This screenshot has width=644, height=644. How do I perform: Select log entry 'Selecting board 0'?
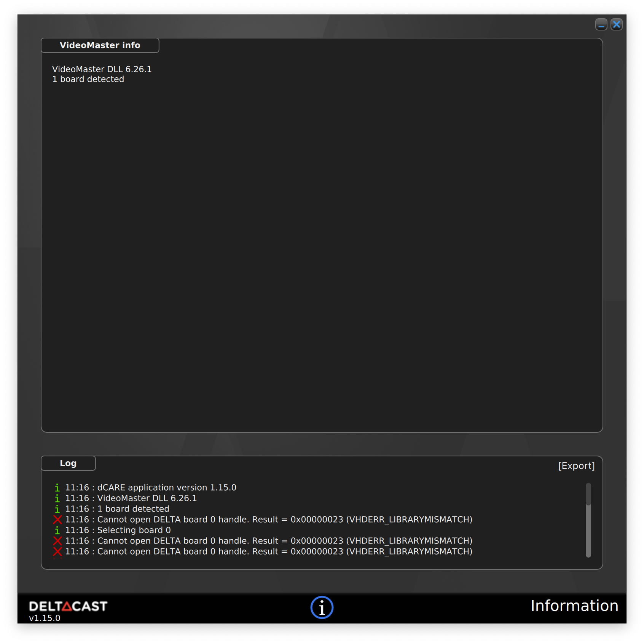(x=118, y=530)
